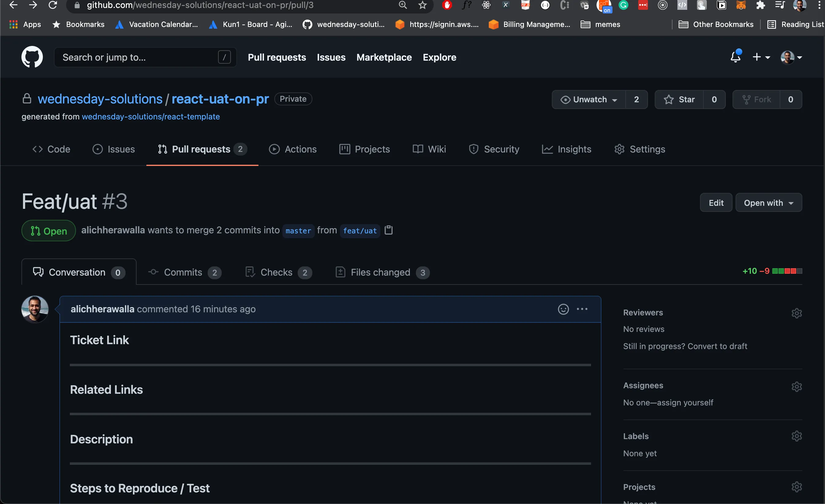Open the wednesday-solutions organization link
This screenshot has width=825, height=504.
pos(100,99)
